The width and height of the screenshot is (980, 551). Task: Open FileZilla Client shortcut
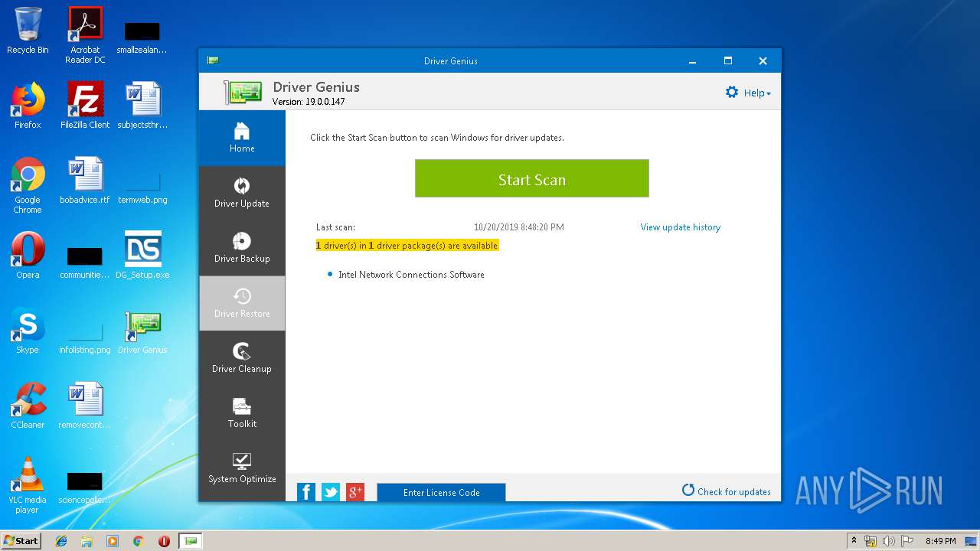click(85, 106)
